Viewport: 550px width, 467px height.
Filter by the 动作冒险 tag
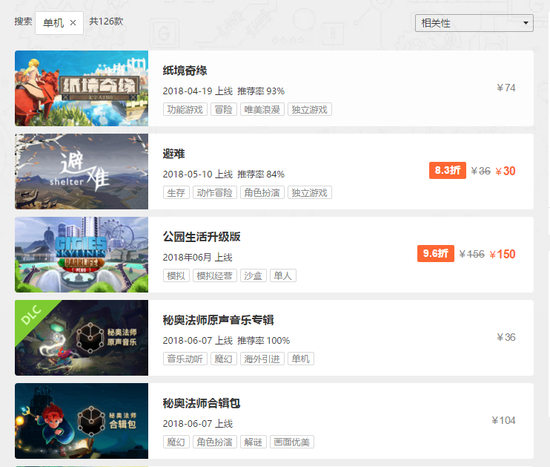point(215,193)
